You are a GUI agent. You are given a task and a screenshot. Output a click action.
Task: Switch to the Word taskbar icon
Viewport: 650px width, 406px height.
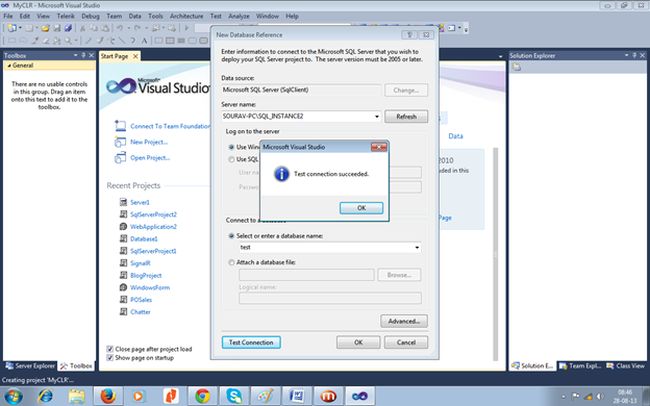tap(296, 396)
